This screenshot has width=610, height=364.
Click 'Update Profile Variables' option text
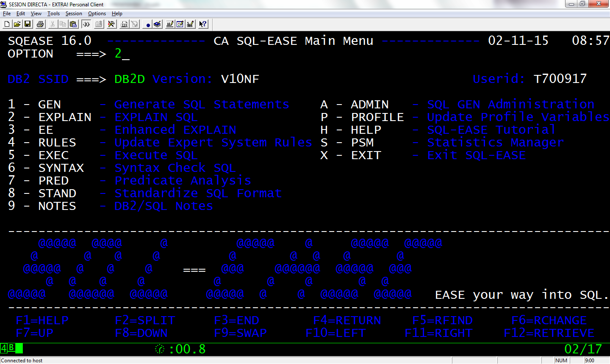click(x=518, y=117)
